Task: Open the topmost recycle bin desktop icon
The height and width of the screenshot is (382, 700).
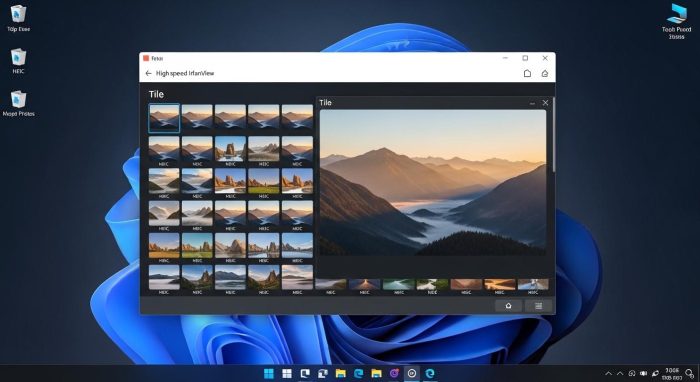Action: tap(18, 18)
